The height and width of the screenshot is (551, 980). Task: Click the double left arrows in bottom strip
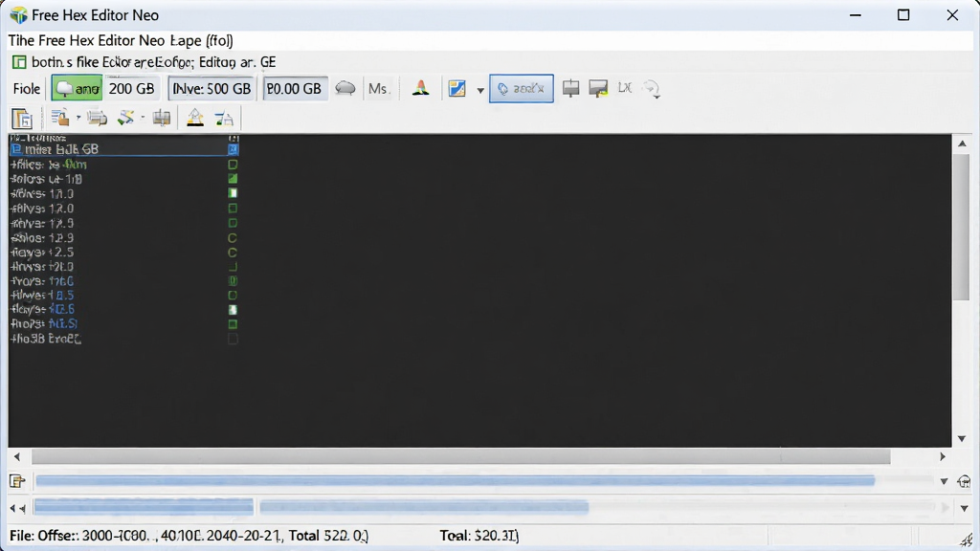17,509
